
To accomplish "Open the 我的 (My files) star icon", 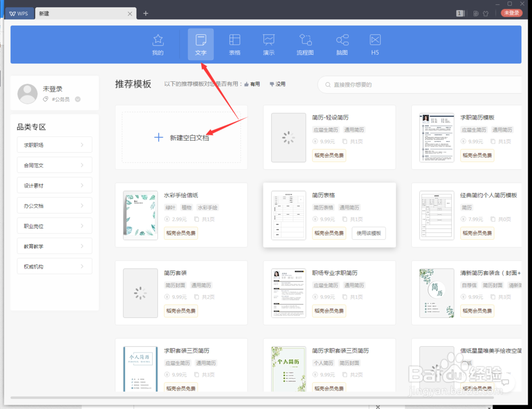I will tap(157, 44).
